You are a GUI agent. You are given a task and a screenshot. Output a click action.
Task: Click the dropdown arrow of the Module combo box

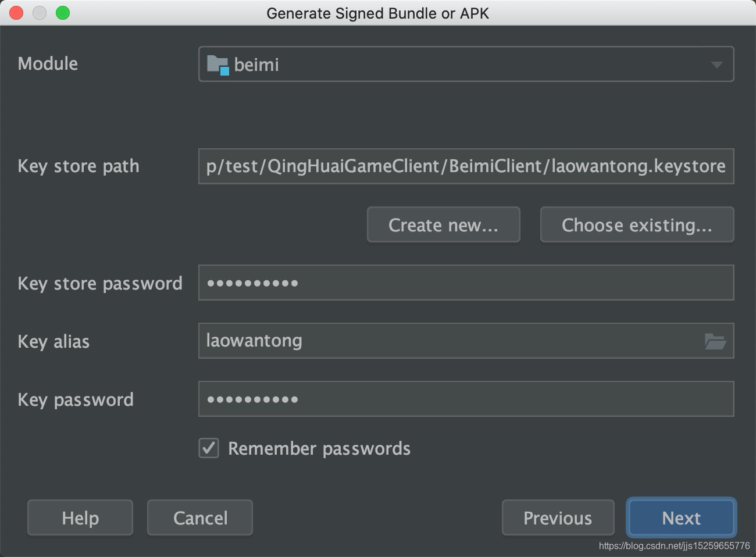[x=716, y=65]
